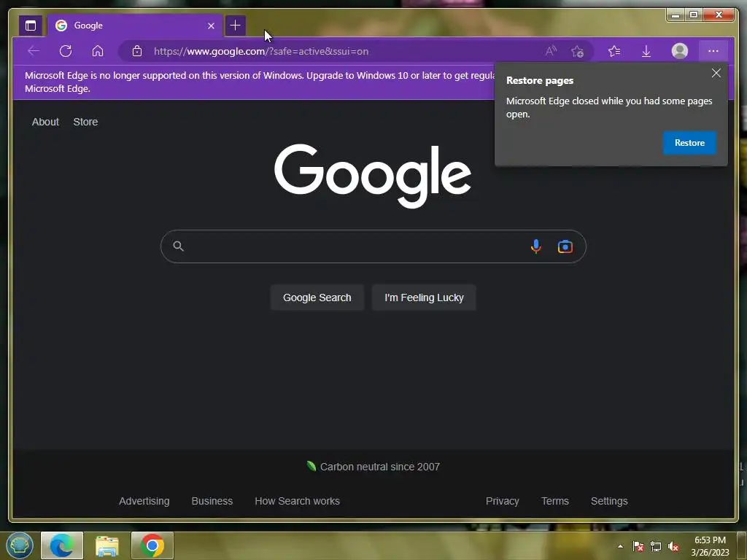This screenshot has height=560, width=747.
Task: Add this page to favorites
Action: click(x=578, y=51)
